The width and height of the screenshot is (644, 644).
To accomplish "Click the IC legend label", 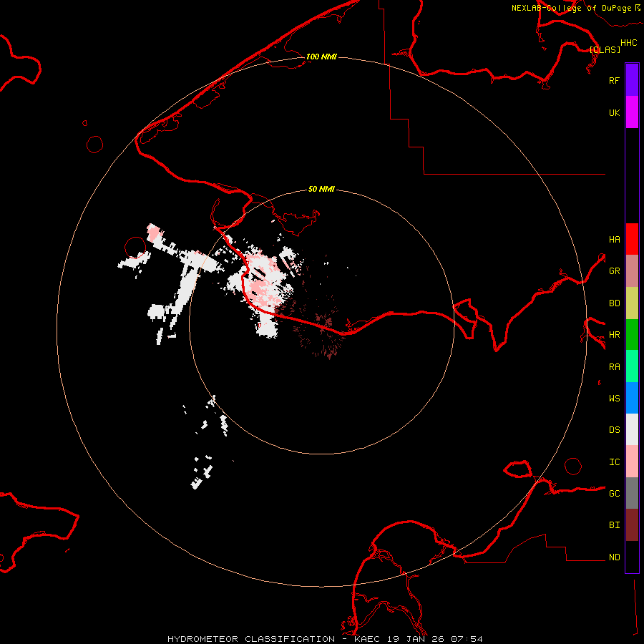I will tap(614, 462).
